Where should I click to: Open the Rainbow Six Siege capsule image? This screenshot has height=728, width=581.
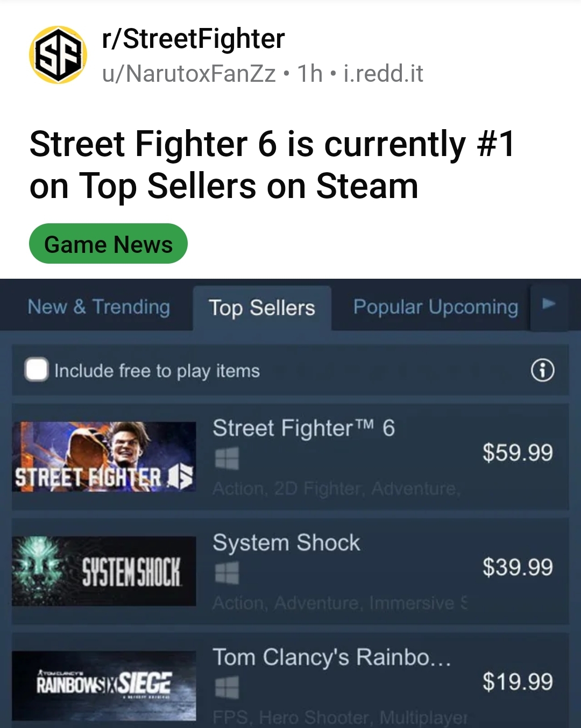[x=104, y=685]
